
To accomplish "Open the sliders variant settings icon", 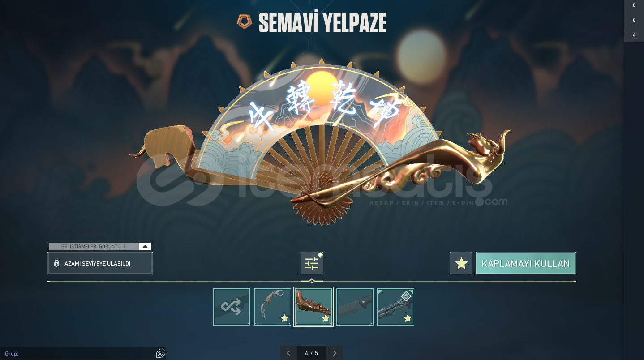I will pos(312,263).
